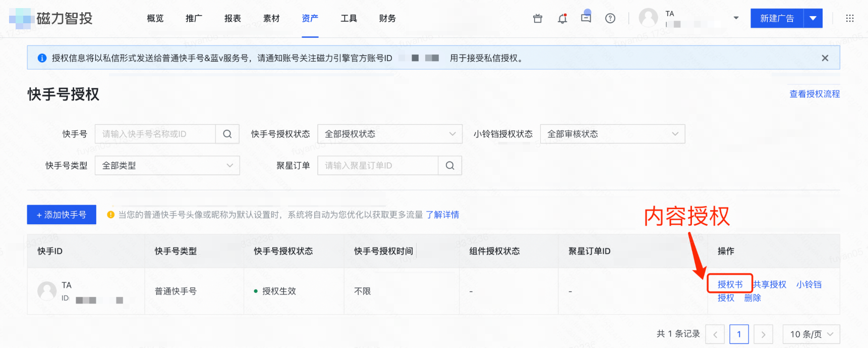Go to 报表 menu
The height and width of the screenshot is (348, 868).
point(233,19)
